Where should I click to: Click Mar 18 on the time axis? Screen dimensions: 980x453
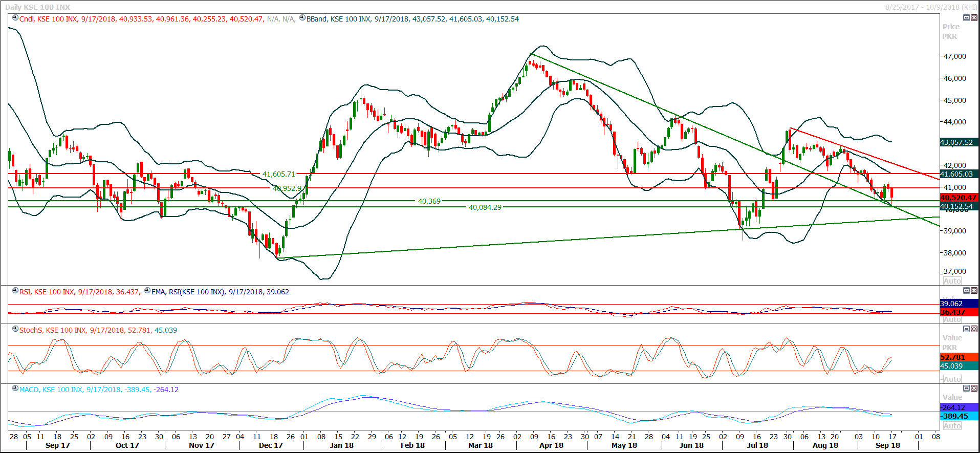pos(481,445)
